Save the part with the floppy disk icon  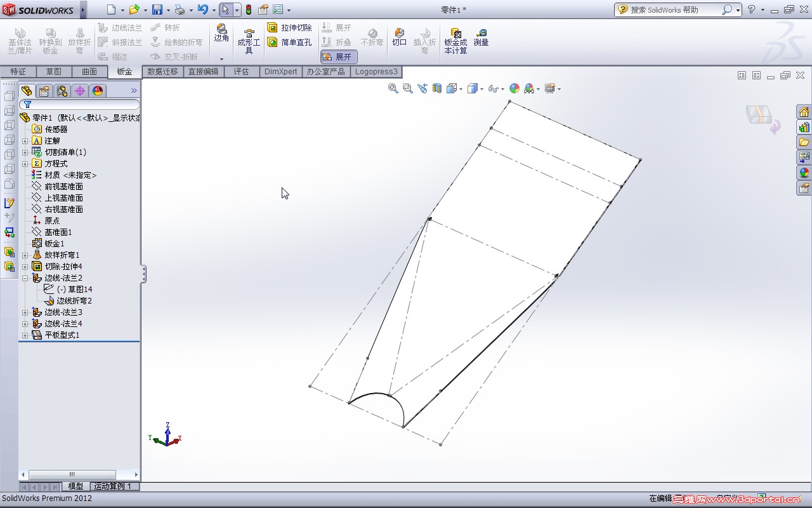[157, 10]
